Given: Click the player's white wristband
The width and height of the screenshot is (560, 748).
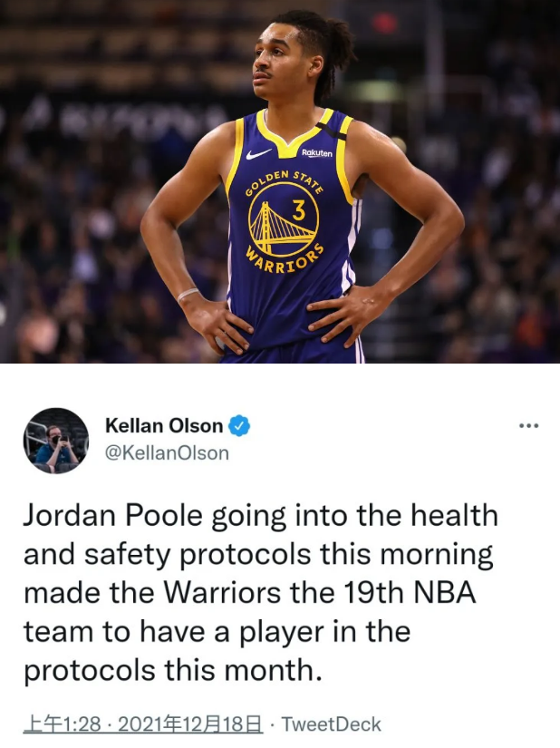Looking at the screenshot, I should coord(188,295).
